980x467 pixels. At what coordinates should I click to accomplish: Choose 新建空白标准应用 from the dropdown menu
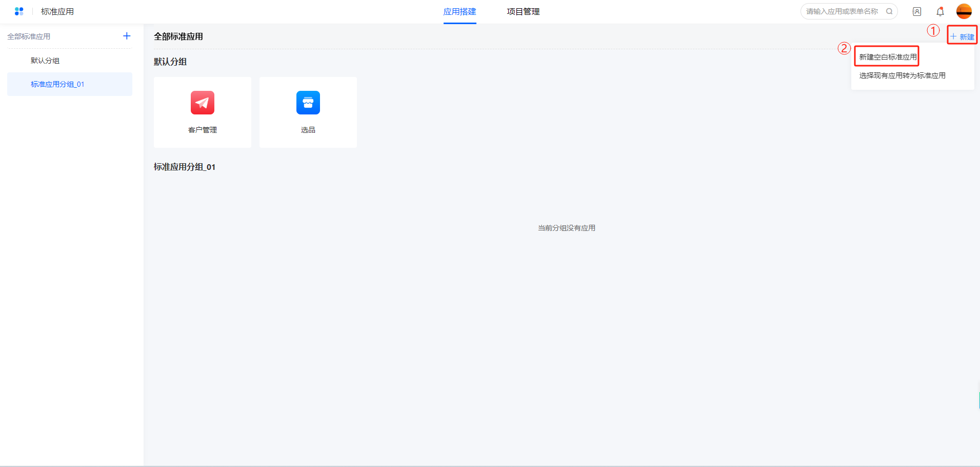click(888, 57)
